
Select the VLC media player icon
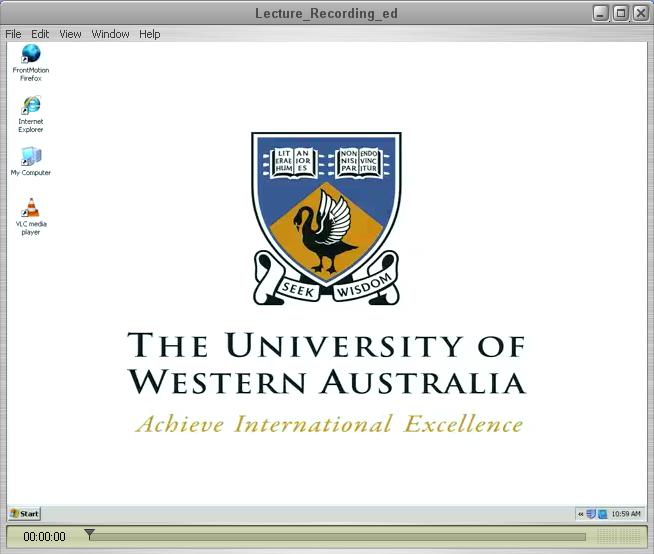click(31, 217)
